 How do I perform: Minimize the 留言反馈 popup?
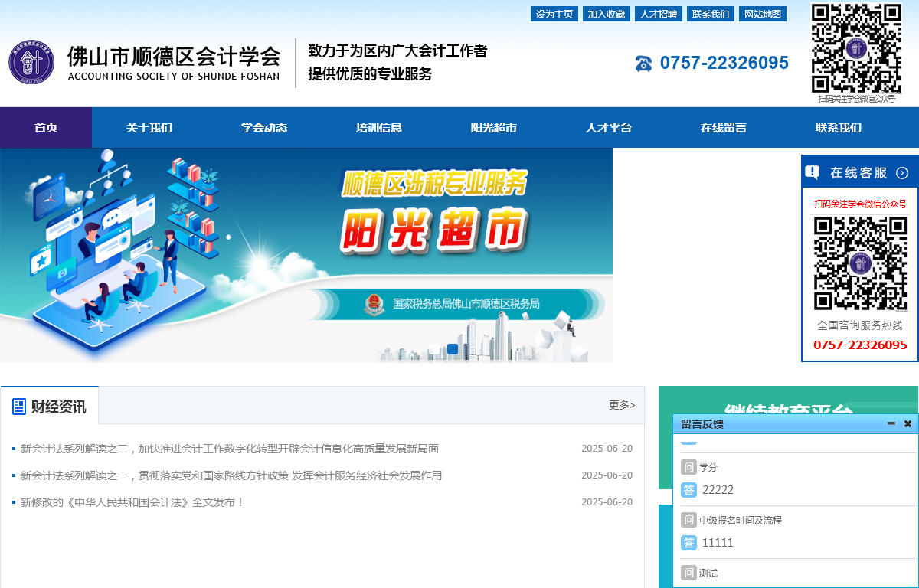tap(891, 423)
